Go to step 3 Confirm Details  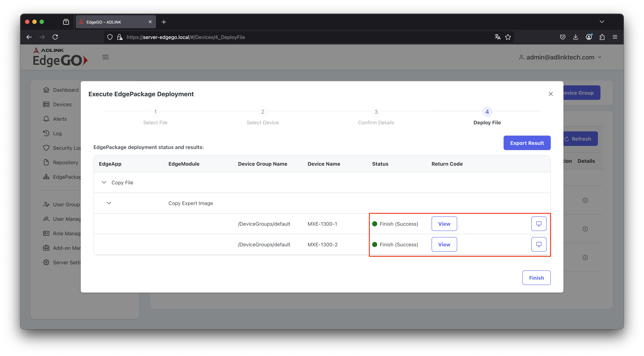tap(376, 112)
